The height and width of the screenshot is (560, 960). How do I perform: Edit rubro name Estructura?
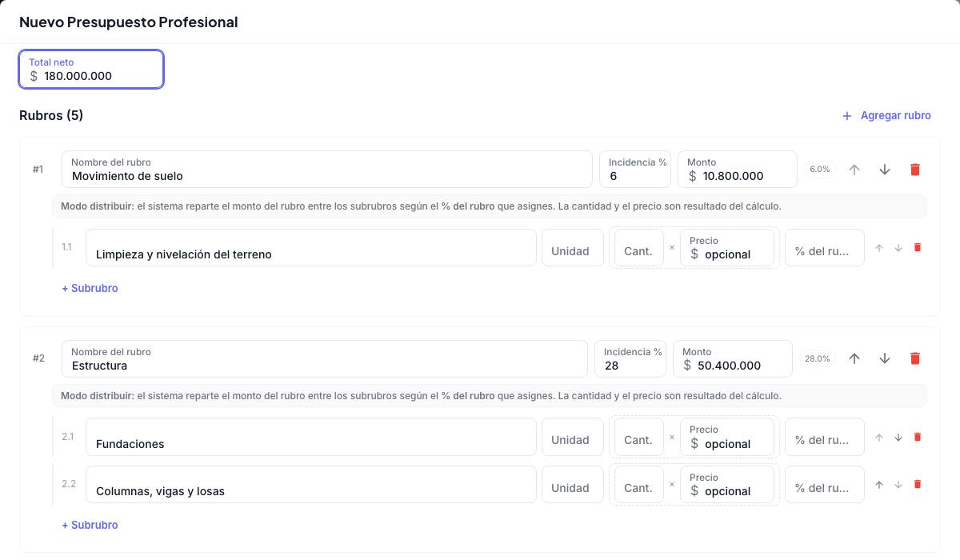pyautogui.click(x=325, y=358)
